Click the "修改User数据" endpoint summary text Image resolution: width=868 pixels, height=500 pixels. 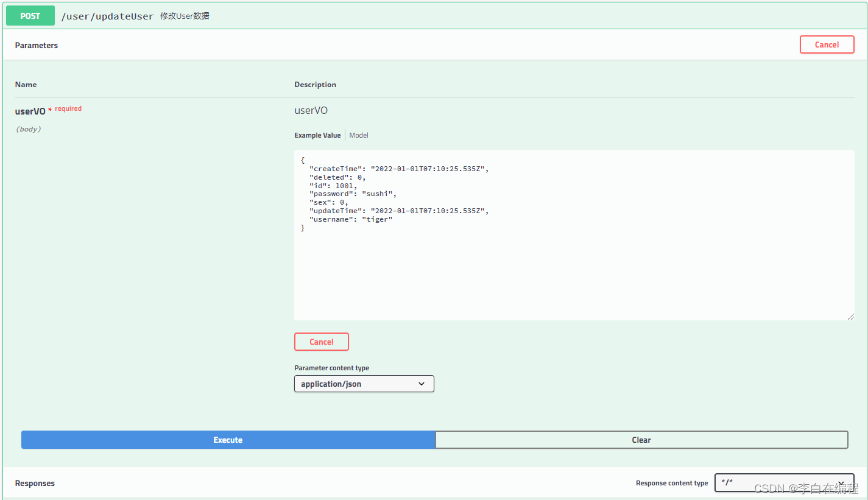pyautogui.click(x=185, y=16)
